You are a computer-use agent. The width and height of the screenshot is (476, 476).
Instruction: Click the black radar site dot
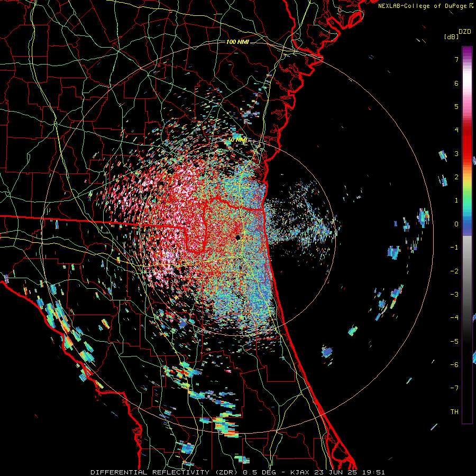237,237
